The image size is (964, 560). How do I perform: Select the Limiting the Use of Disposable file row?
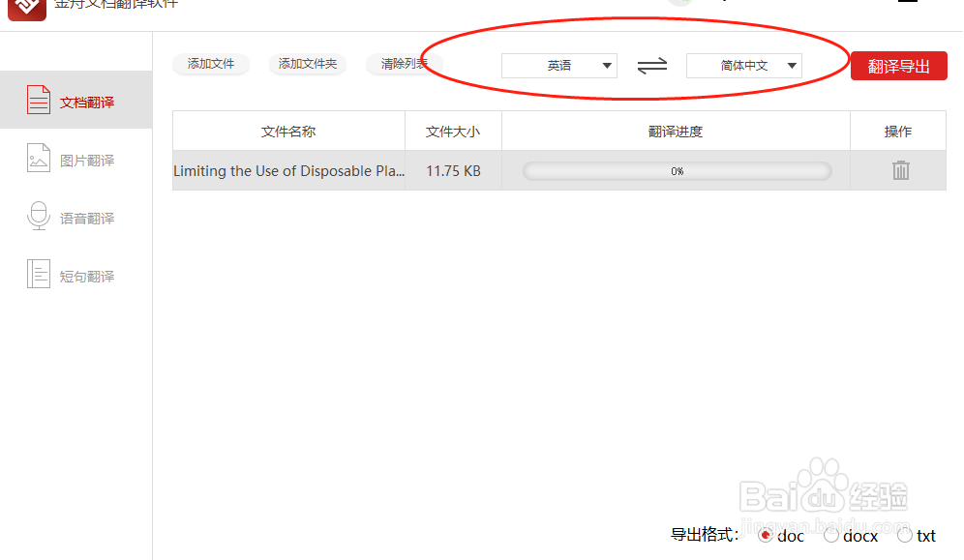point(290,170)
